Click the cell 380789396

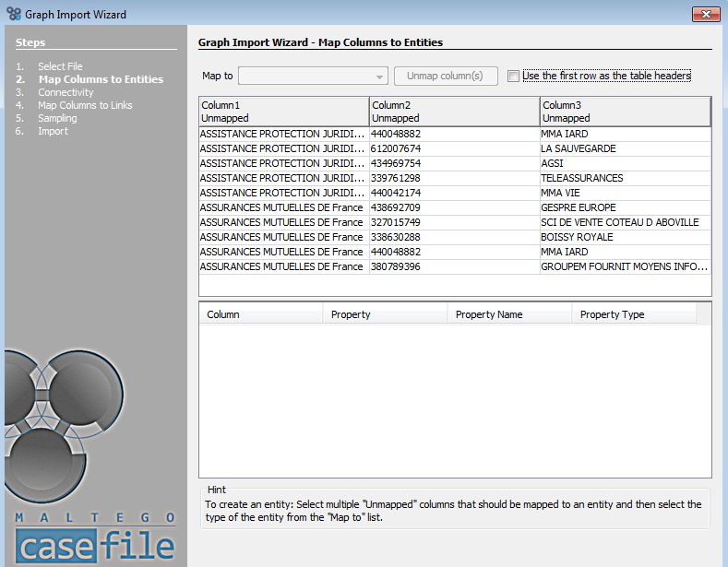[455, 266]
